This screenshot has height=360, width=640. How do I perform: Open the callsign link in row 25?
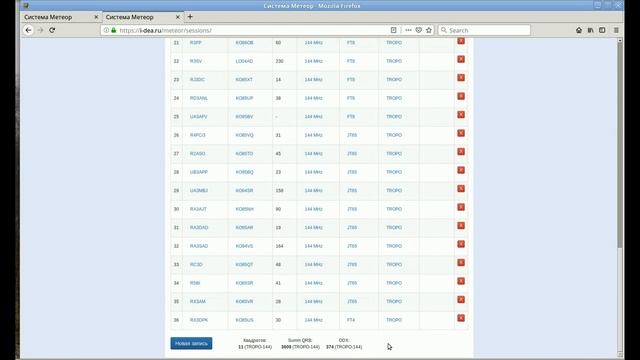[x=198, y=117]
